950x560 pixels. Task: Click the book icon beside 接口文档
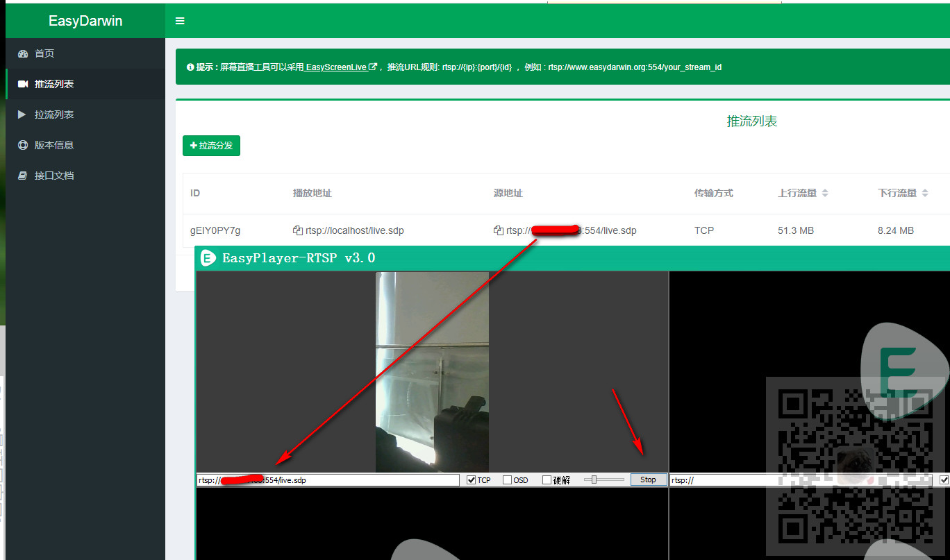(23, 176)
